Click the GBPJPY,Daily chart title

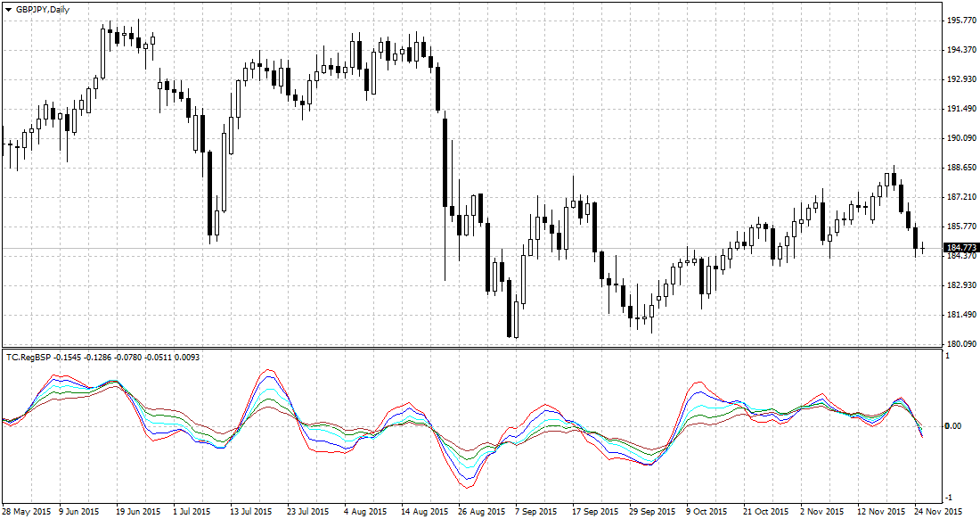click(x=43, y=10)
